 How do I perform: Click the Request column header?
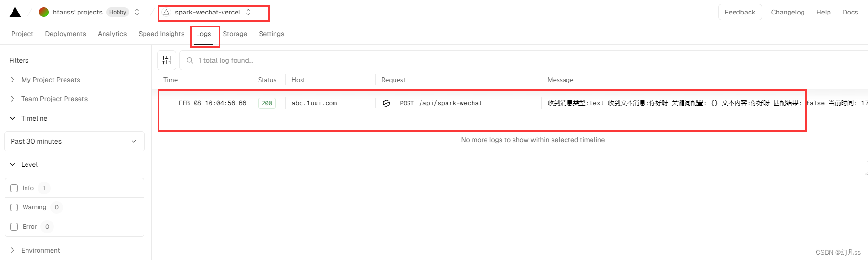coord(393,80)
